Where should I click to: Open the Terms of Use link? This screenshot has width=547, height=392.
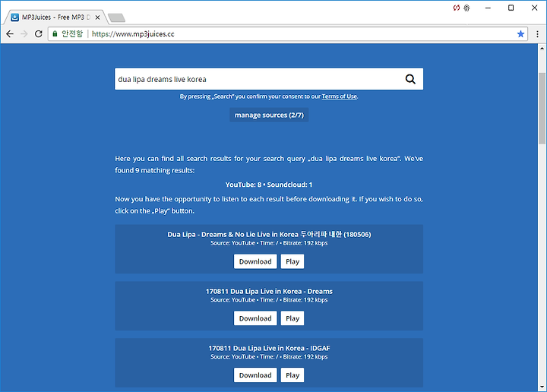[339, 96]
